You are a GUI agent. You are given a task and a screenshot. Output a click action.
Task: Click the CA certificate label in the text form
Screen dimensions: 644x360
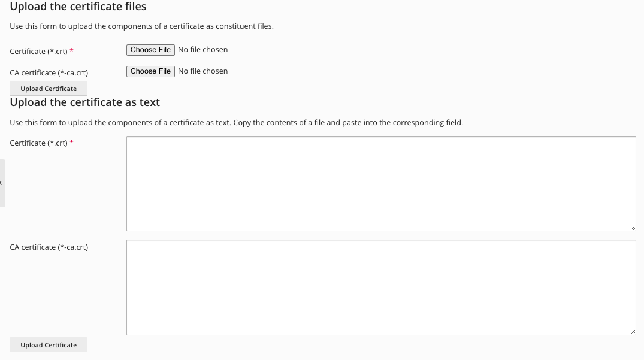click(49, 247)
